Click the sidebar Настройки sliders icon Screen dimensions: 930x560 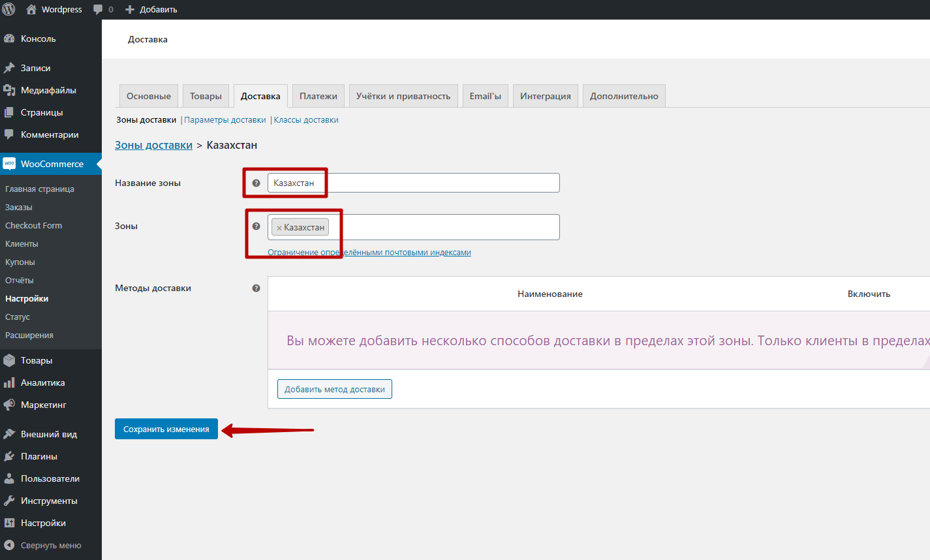(x=9, y=523)
